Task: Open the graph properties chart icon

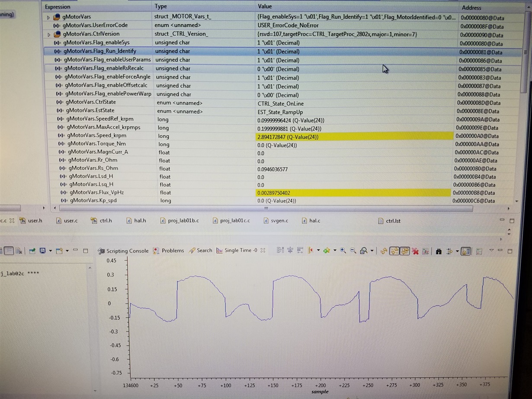Action: 426,251
